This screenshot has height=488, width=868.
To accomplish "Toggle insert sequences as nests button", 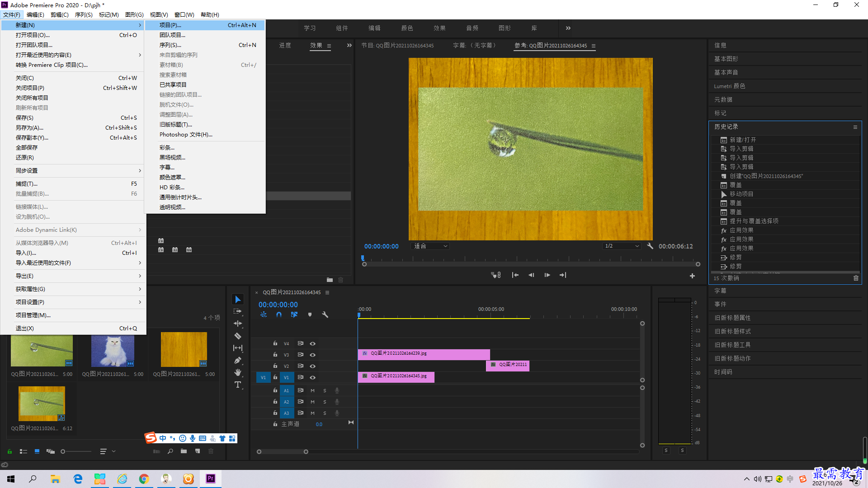I will [x=264, y=314].
